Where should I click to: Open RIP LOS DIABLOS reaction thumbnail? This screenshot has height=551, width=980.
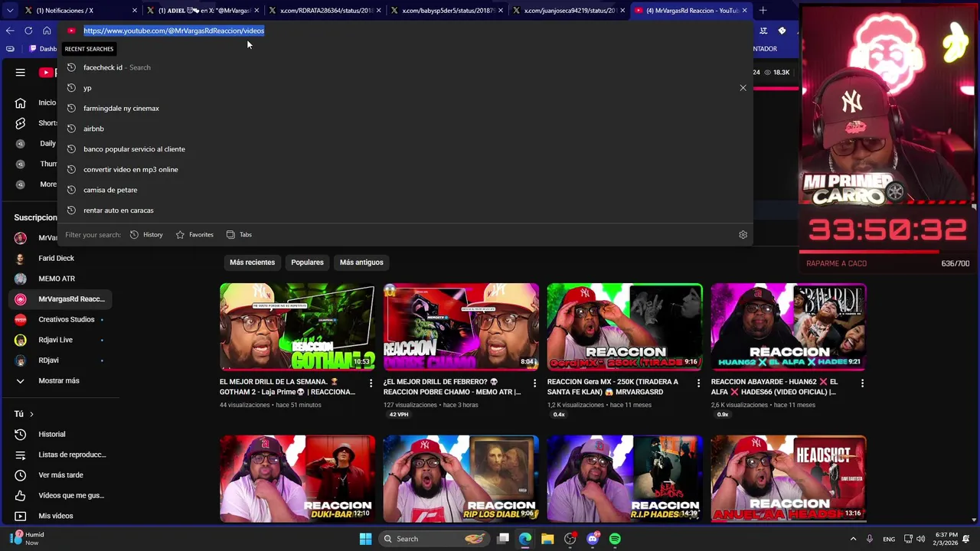coord(461,479)
